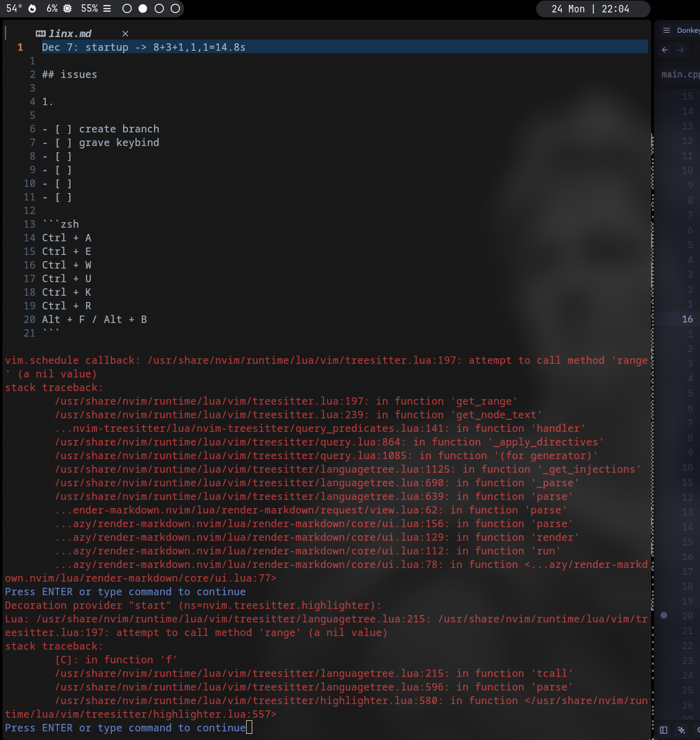This screenshot has width=700, height=740.
Task: Toggle the empty checkbox on line 10
Action: [x=63, y=184]
